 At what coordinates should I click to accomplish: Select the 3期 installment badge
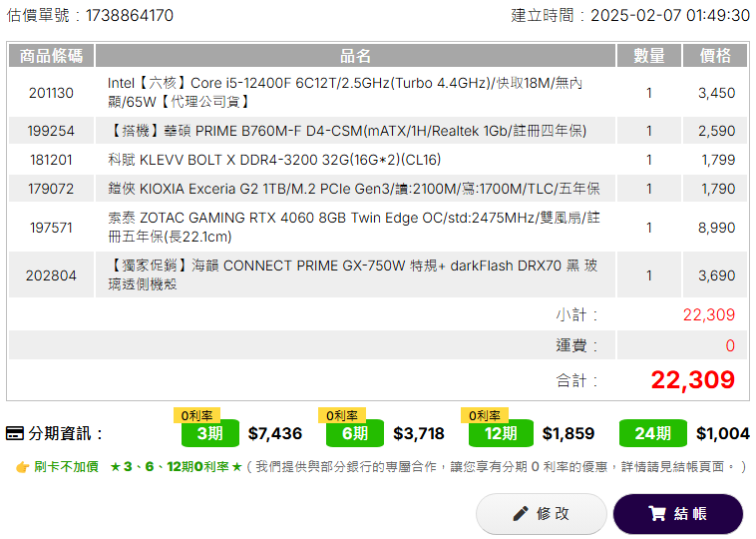click(x=210, y=433)
